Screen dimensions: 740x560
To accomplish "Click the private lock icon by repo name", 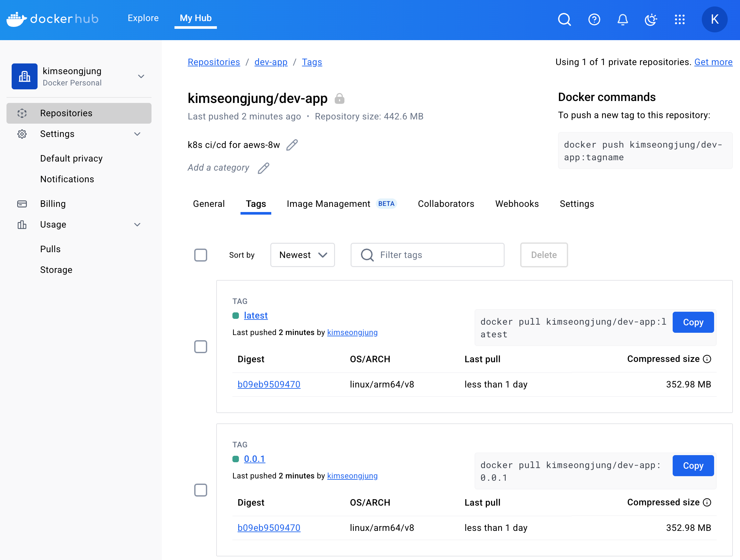I will [x=340, y=98].
